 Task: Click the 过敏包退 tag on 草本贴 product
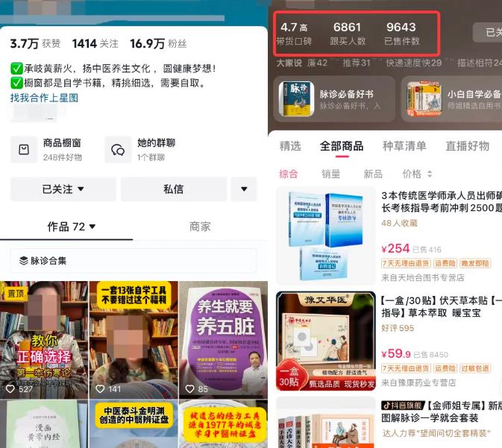tap(475, 368)
